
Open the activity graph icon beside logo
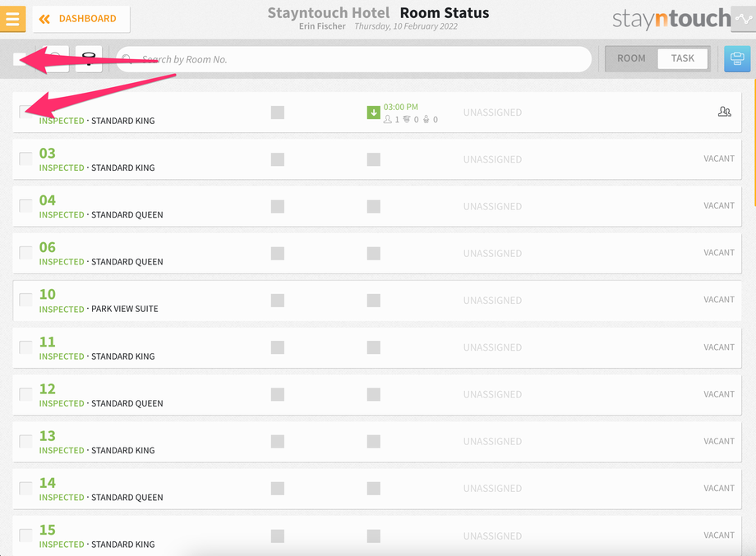coord(744,19)
